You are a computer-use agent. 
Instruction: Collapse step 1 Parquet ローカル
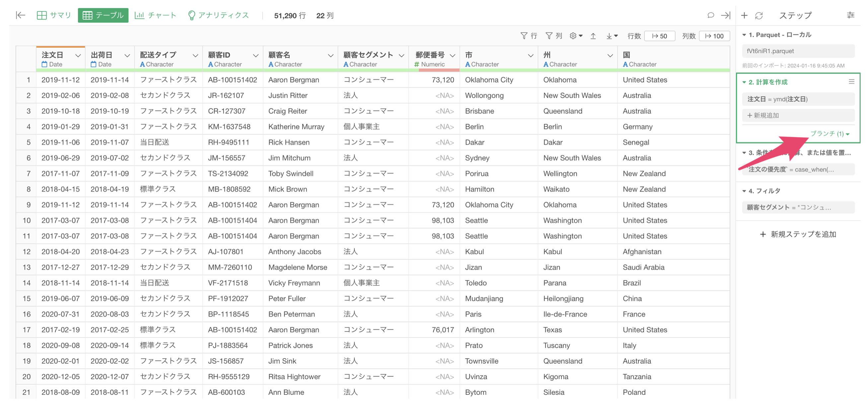point(744,35)
